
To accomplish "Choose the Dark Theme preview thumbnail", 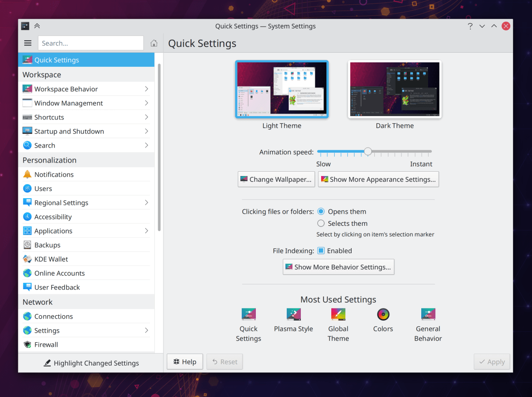I will tap(395, 89).
